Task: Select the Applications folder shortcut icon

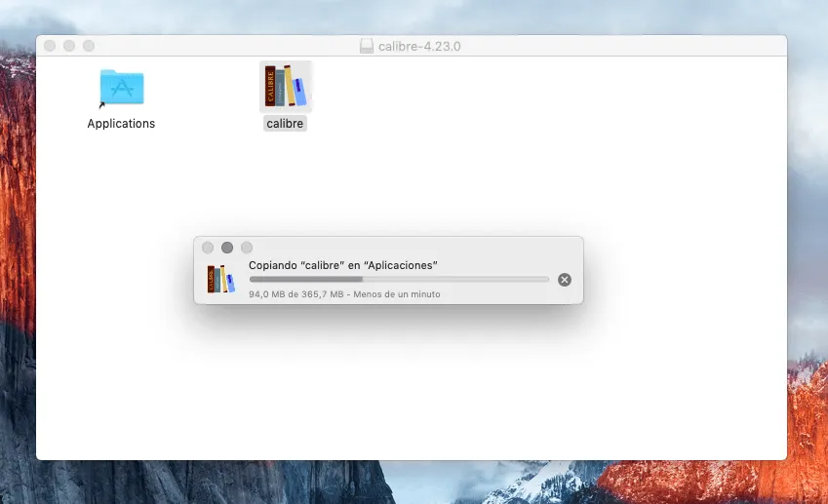Action: [x=122, y=88]
